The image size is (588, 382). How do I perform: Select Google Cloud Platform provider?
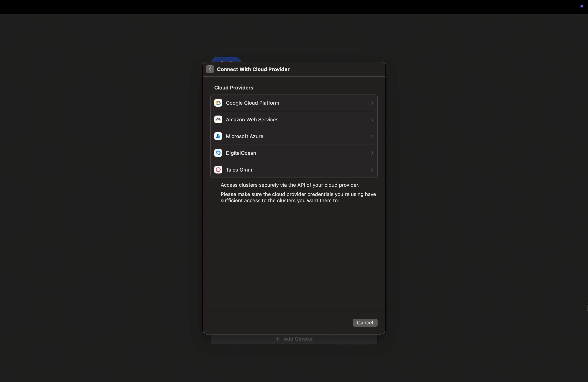click(294, 103)
